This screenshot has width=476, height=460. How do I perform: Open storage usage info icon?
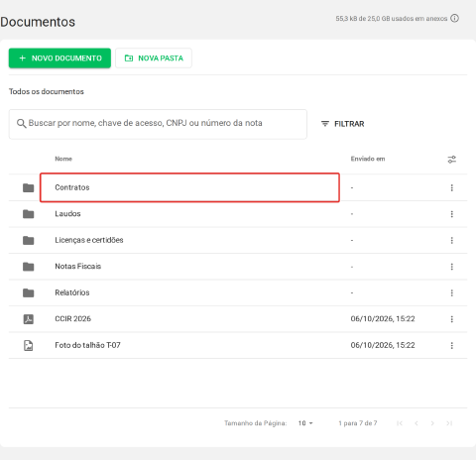tap(455, 18)
